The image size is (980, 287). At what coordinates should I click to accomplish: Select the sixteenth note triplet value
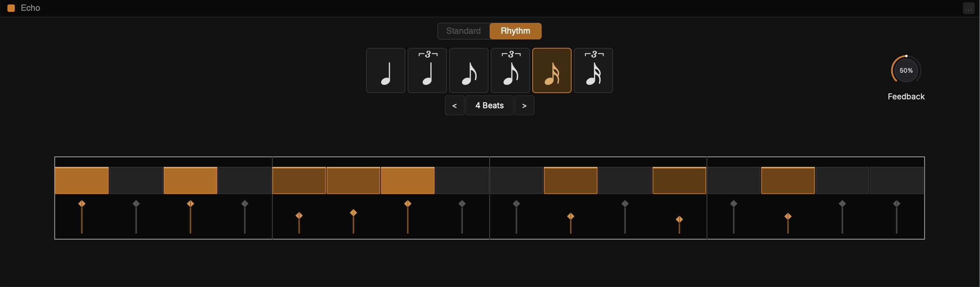pyautogui.click(x=593, y=70)
